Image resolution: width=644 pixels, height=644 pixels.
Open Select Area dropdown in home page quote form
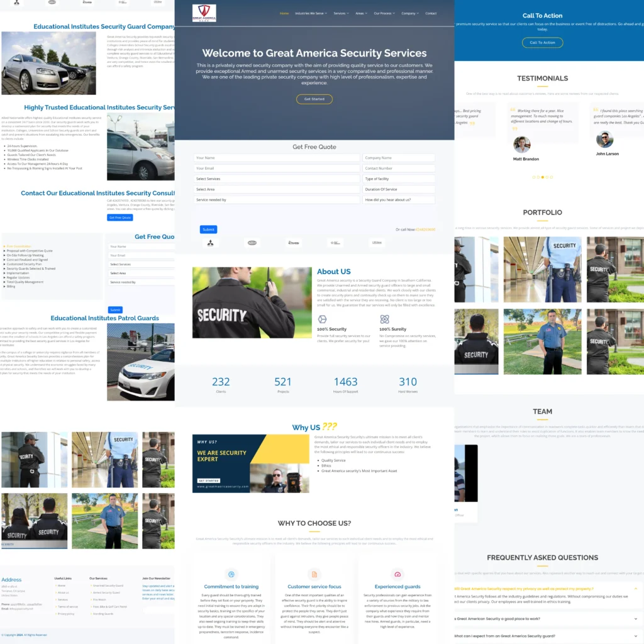(x=277, y=189)
